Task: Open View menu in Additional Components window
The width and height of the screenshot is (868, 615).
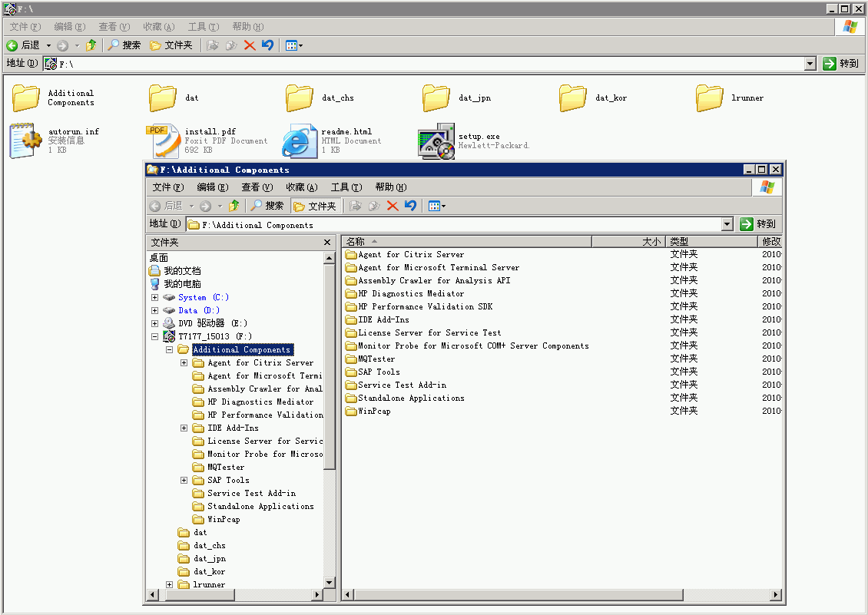Action: (x=257, y=187)
